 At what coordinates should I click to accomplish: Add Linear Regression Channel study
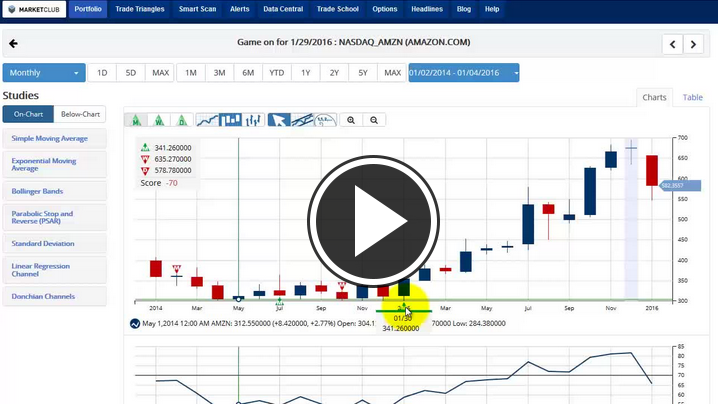[54, 270]
